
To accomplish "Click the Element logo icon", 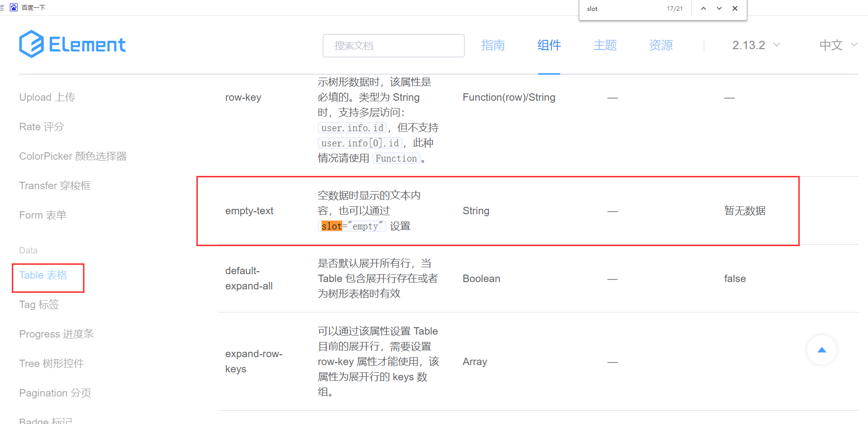I will 31,44.
